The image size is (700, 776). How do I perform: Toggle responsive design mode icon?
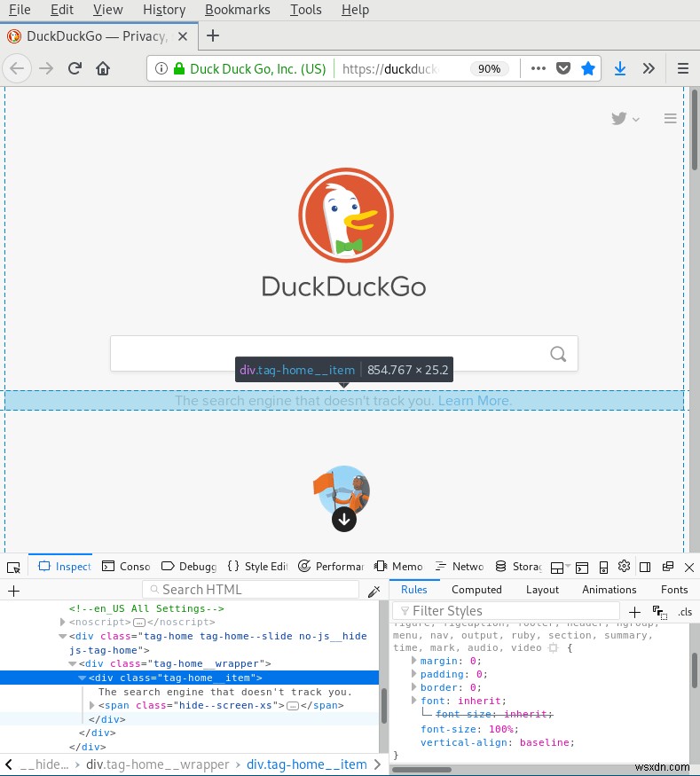[x=603, y=568]
